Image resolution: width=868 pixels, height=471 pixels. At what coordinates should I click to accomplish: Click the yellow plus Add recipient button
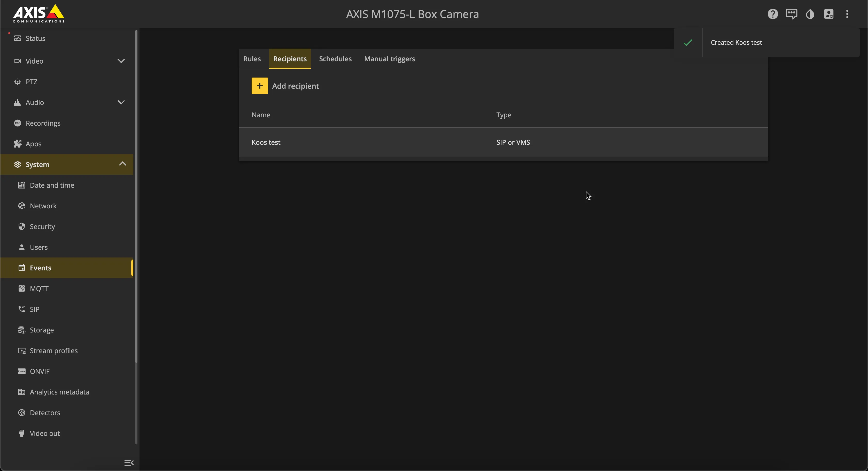259,86
